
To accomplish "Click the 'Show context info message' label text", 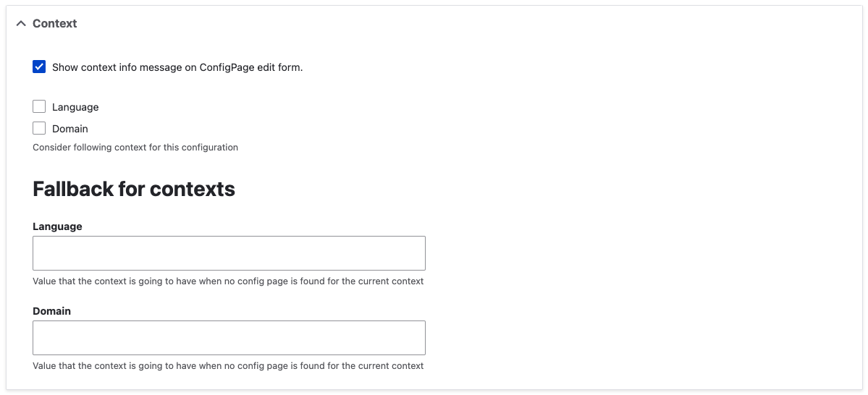I will click(177, 67).
